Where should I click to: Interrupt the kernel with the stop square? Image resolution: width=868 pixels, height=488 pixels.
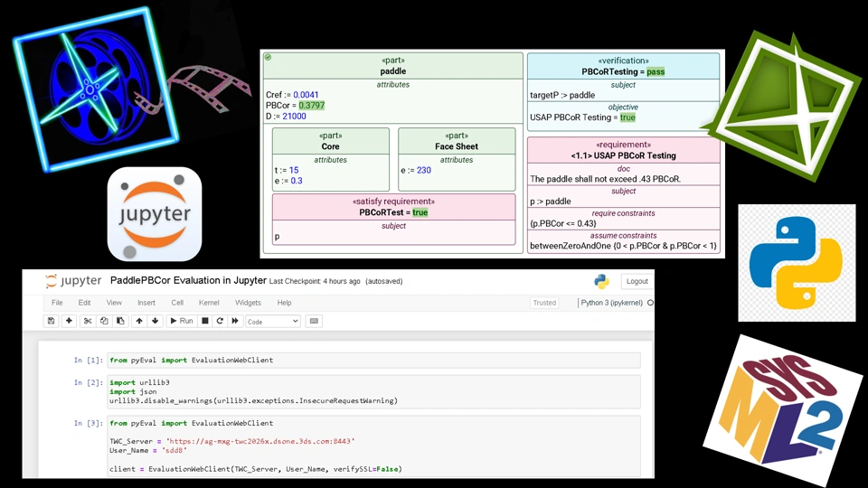(205, 321)
